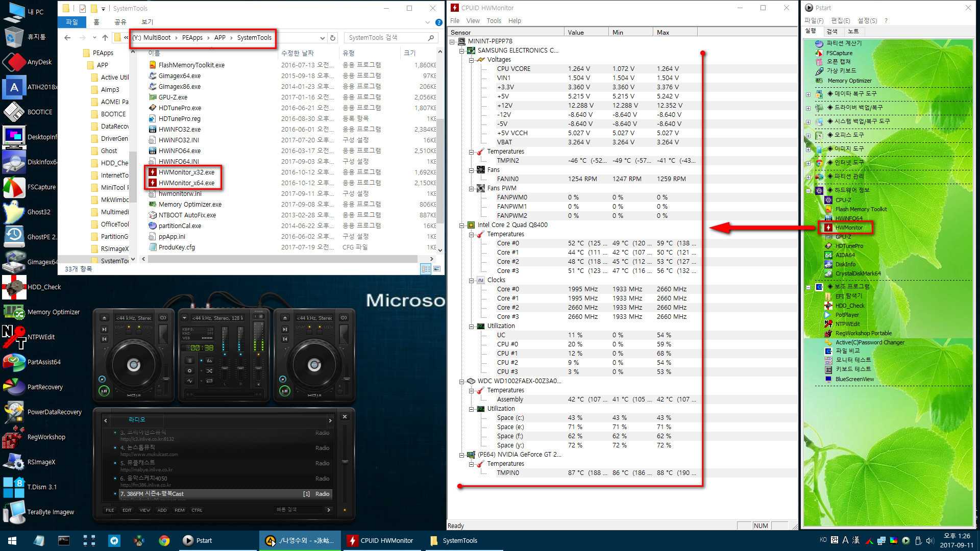Collapse the Voltages node in HWMonitor
This screenshot has width=980, height=551.
(x=472, y=60)
